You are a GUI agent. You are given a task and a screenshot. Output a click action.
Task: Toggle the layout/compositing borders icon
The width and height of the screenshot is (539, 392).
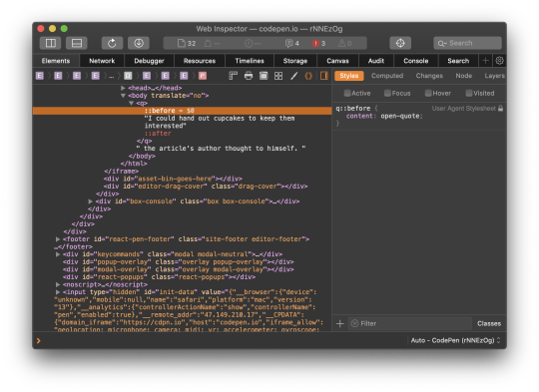[x=264, y=76]
